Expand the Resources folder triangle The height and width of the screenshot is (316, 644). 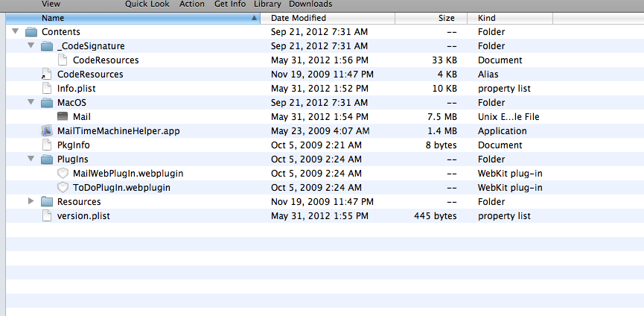31,201
